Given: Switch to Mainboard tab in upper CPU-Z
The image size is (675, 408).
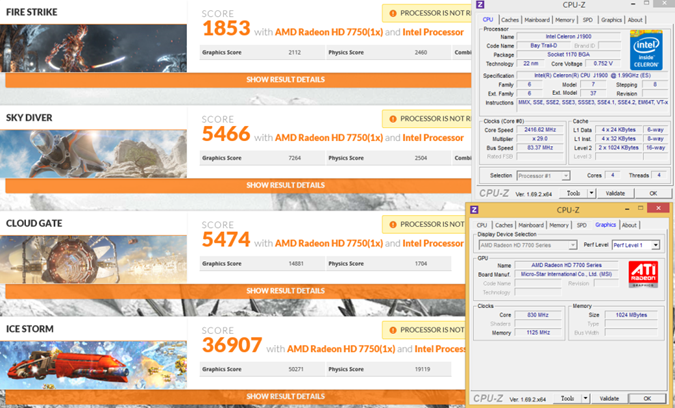Looking at the screenshot, I should point(537,20).
